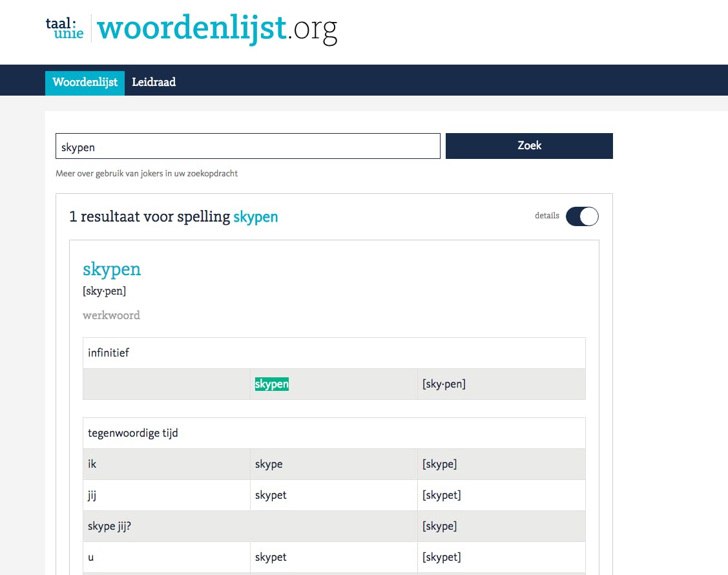
Task: Click the details label beside the switch
Action: coord(547,216)
